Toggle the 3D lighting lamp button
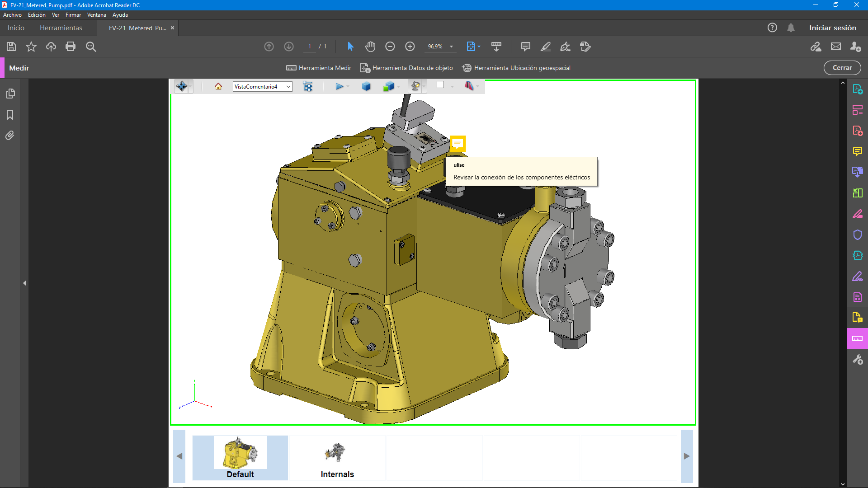Viewport: 868px width, 488px height. pyautogui.click(x=415, y=86)
